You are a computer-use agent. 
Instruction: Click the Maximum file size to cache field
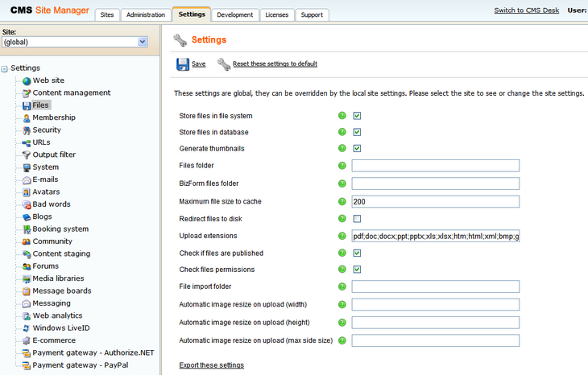[435, 201]
